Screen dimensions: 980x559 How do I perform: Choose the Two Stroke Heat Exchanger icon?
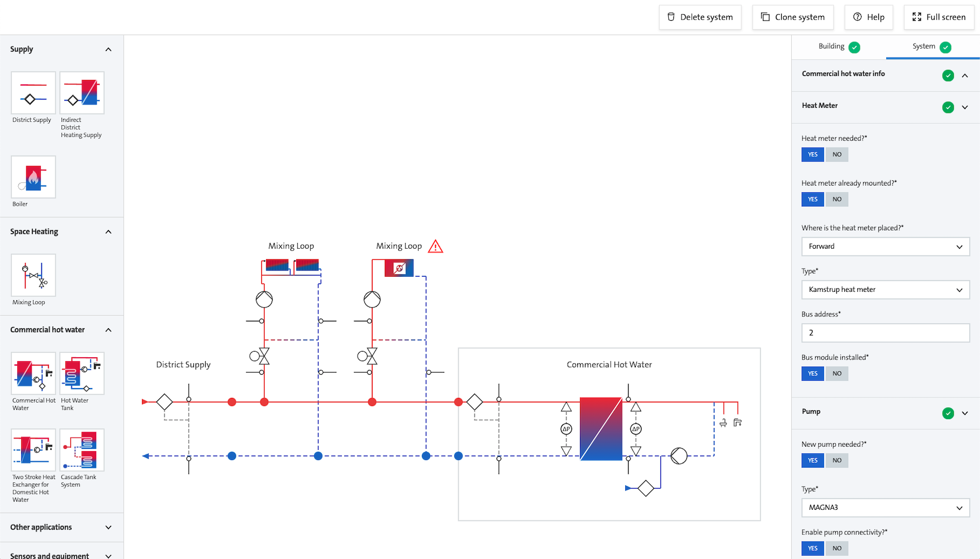point(34,450)
